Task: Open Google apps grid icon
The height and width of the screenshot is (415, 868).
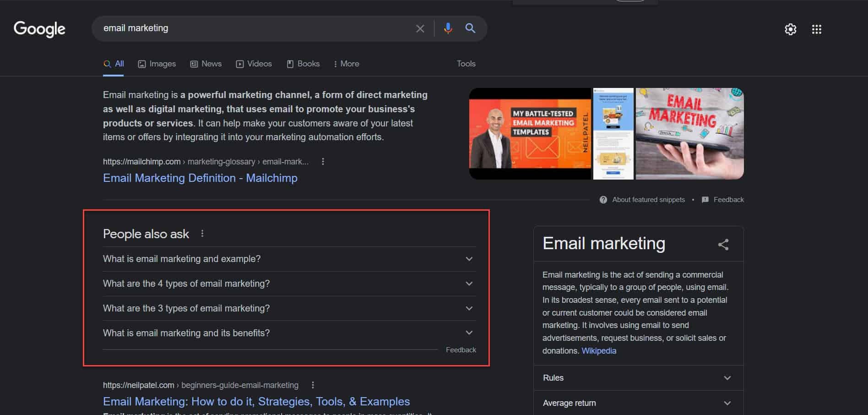Action: (x=817, y=29)
